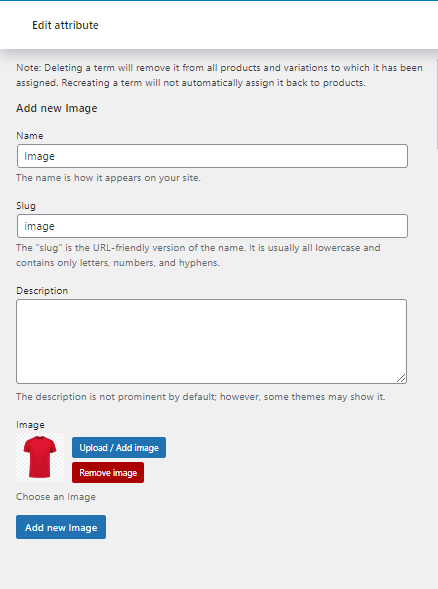Submit with the blue Add new Image button
This screenshot has width=438, height=589.
(x=61, y=527)
